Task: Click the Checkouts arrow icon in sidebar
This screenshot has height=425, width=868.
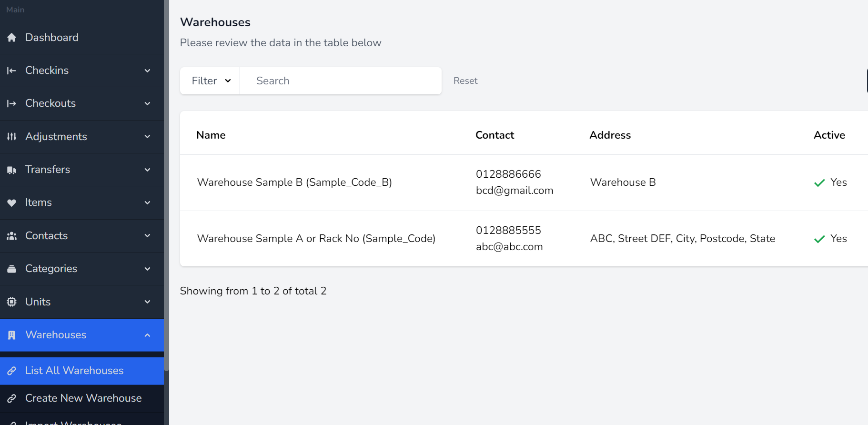Action: pyautogui.click(x=12, y=103)
